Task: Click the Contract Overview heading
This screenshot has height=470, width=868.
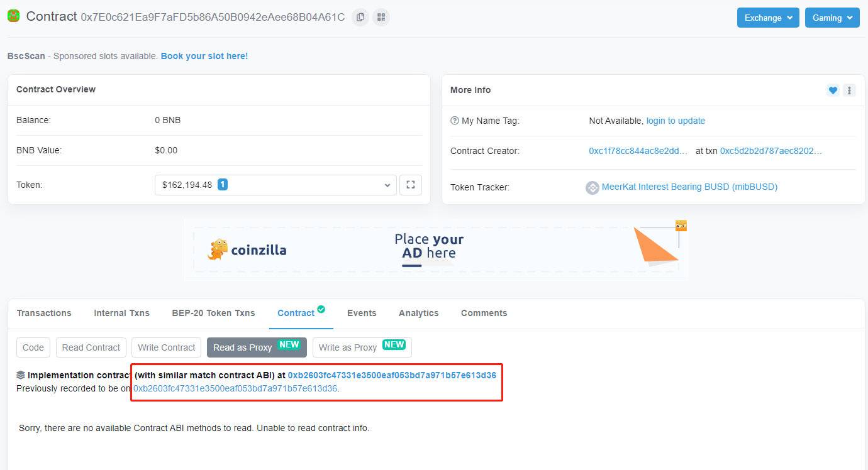Action: coord(56,89)
